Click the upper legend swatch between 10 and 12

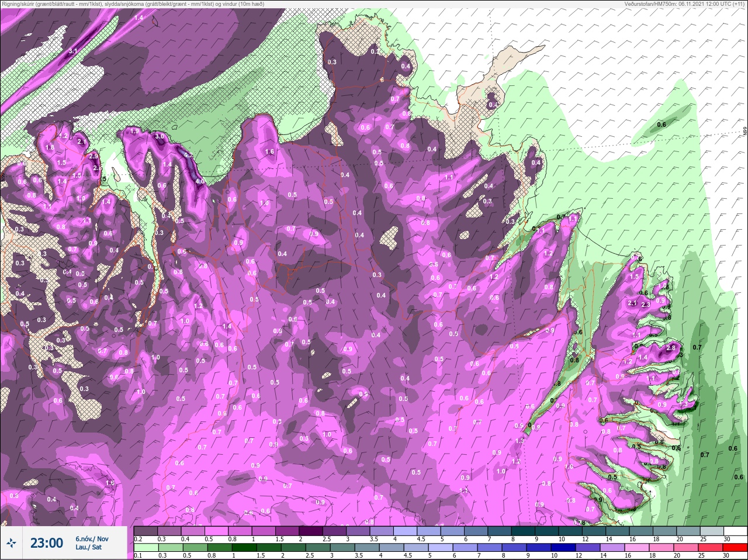[x=571, y=531]
